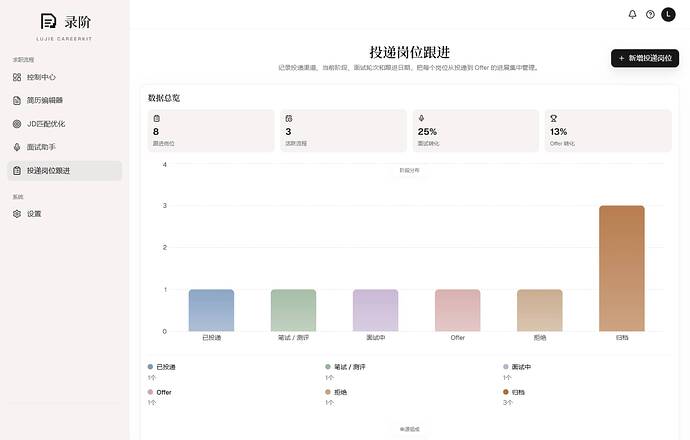Click the Offer label on the chart axis

coord(458,337)
